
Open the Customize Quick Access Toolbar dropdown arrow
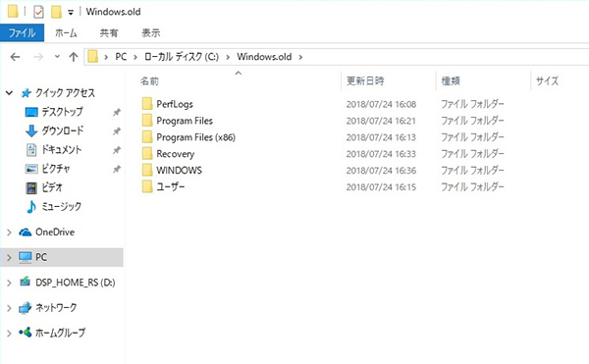coord(71,13)
